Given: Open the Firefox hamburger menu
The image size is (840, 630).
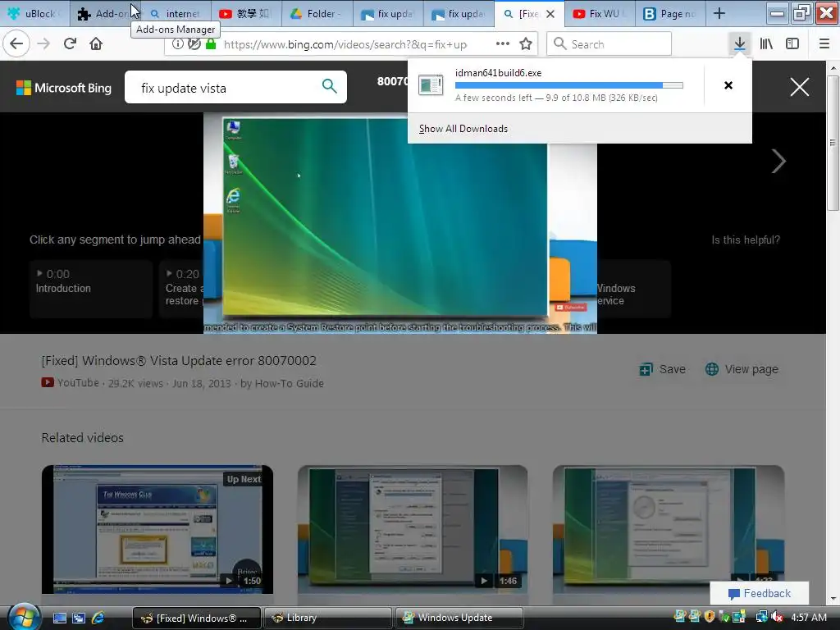Looking at the screenshot, I should pyautogui.click(x=824, y=43).
